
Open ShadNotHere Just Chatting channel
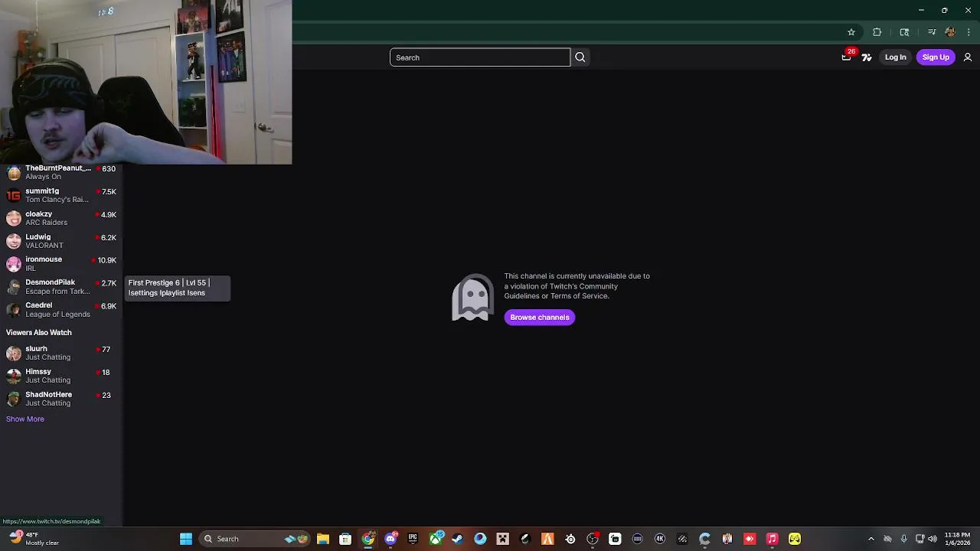pyautogui.click(x=61, y=399)
